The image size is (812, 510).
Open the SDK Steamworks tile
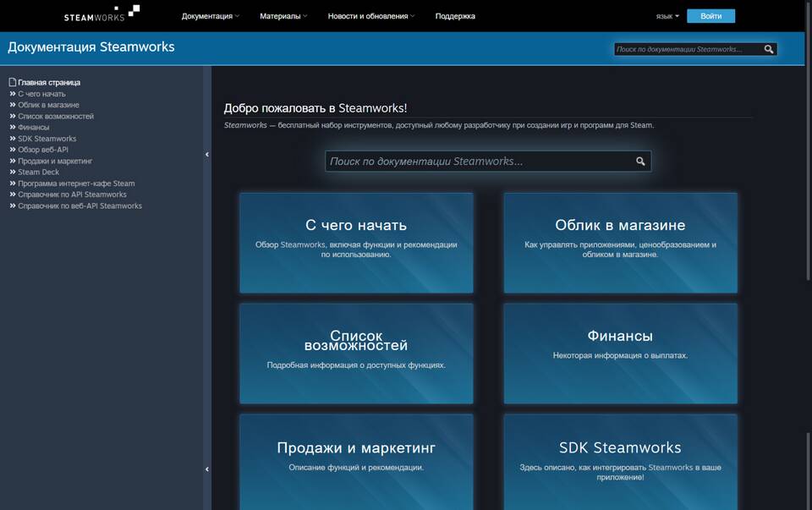(620, 462)
